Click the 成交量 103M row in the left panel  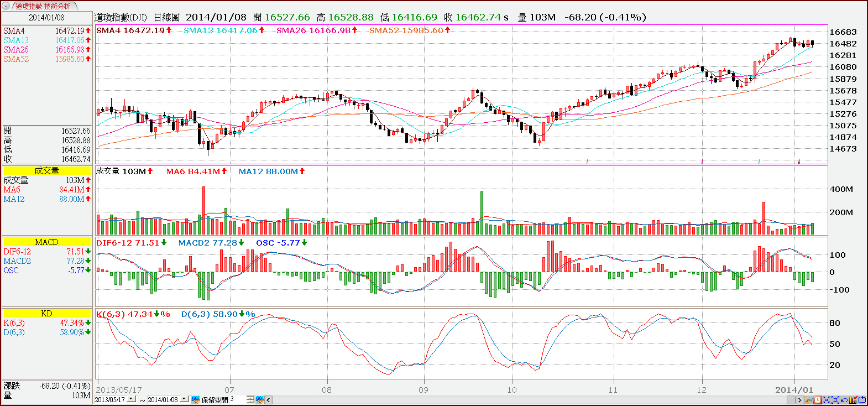[47, 180]
